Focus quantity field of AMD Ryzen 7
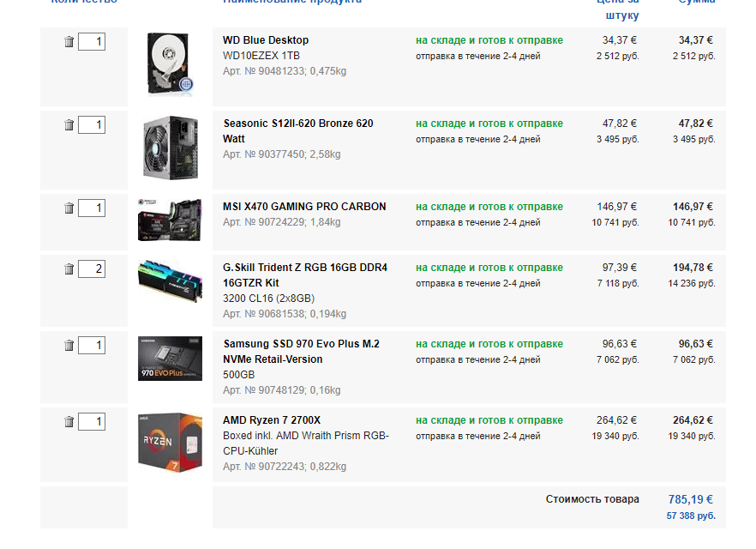This screenshot has width=756, height=549. click(x=92, y=422)
